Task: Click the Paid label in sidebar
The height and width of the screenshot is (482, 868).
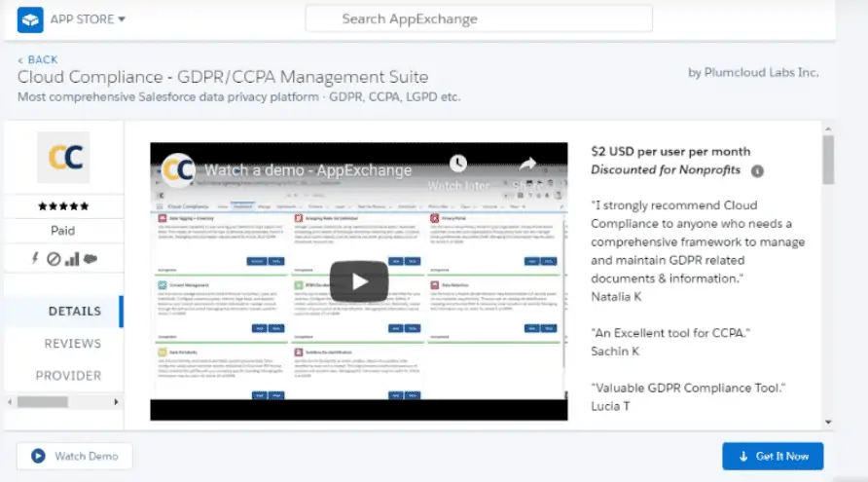Action: (x=63, y=231)
